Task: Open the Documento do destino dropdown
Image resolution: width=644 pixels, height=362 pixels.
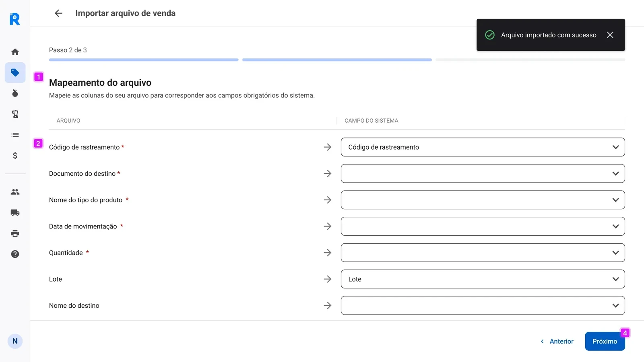Action: 482,174
